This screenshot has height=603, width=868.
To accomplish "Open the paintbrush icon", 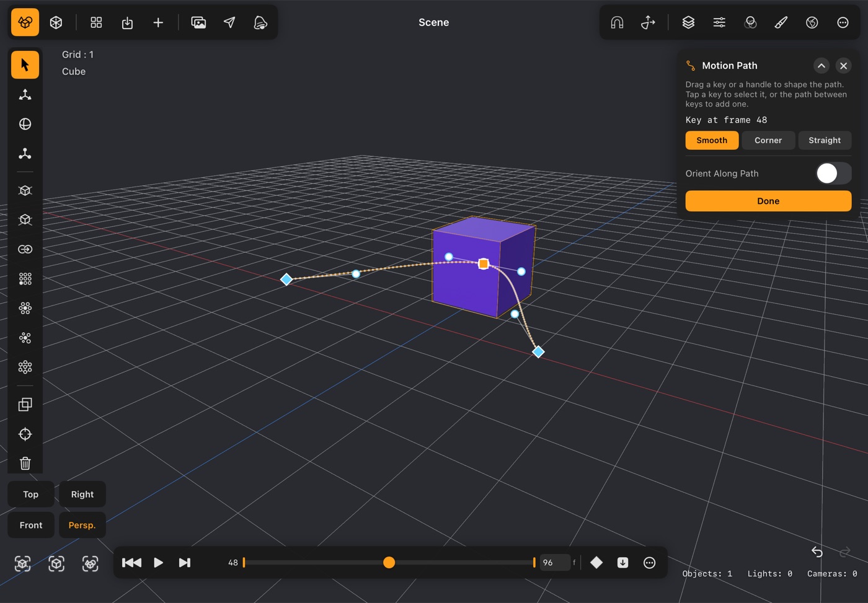I will (781, 22).
